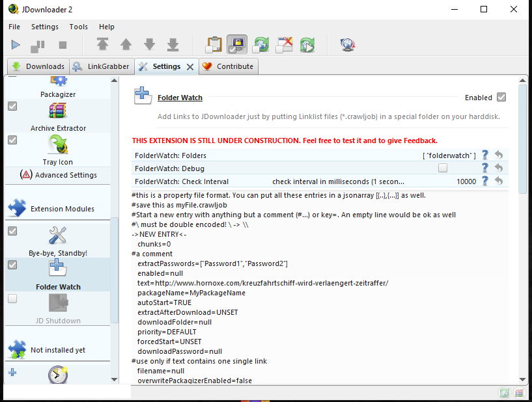Open the File menu
Screen dimensions: 532x402
click(14, 27)
